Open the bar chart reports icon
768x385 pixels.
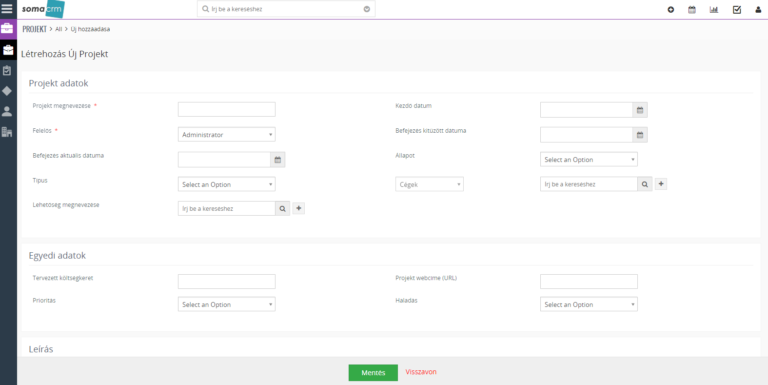tap(714, 9)
